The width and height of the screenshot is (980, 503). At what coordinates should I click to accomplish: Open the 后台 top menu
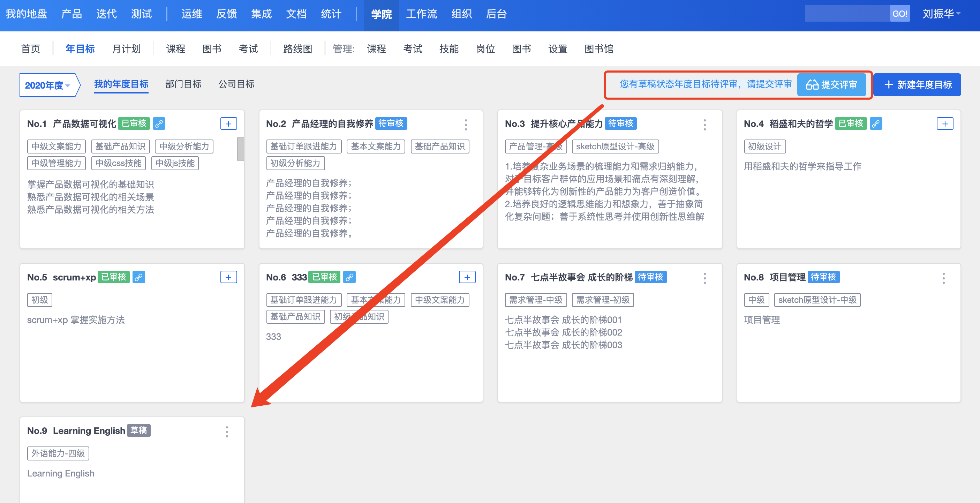point(497,14)
